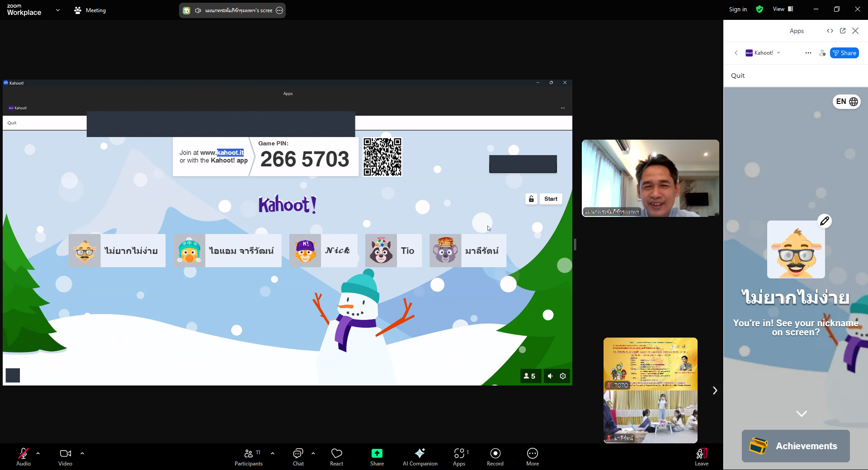Image resolution: width=868 pixels, height=470 pixels.
Task: Expand audio options caret next to Audio
Action: coord(38,453)
